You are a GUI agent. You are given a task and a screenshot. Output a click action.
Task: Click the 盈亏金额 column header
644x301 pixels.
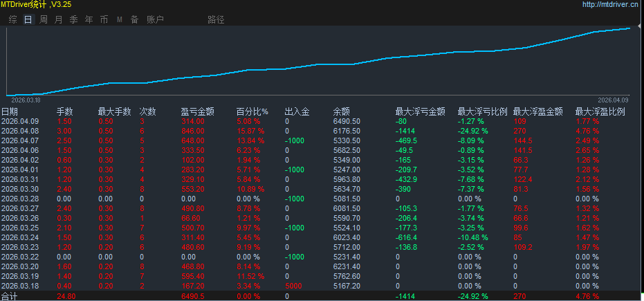198,111
